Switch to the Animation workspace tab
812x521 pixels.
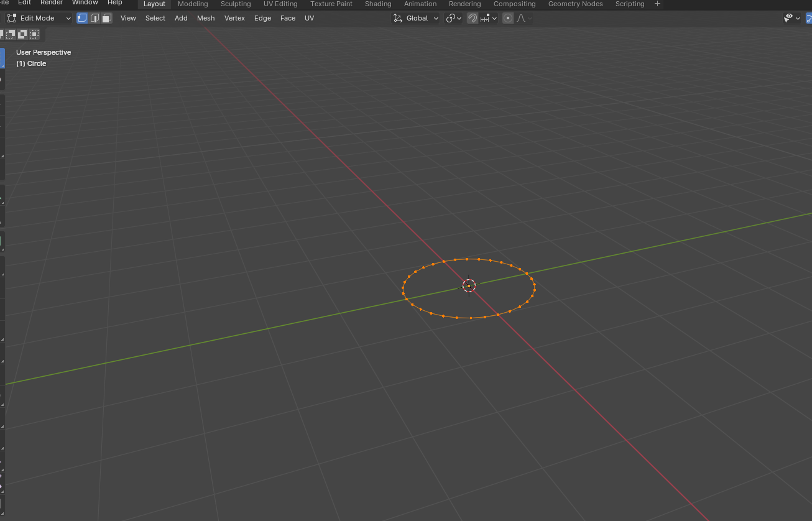tap(420, 4)
